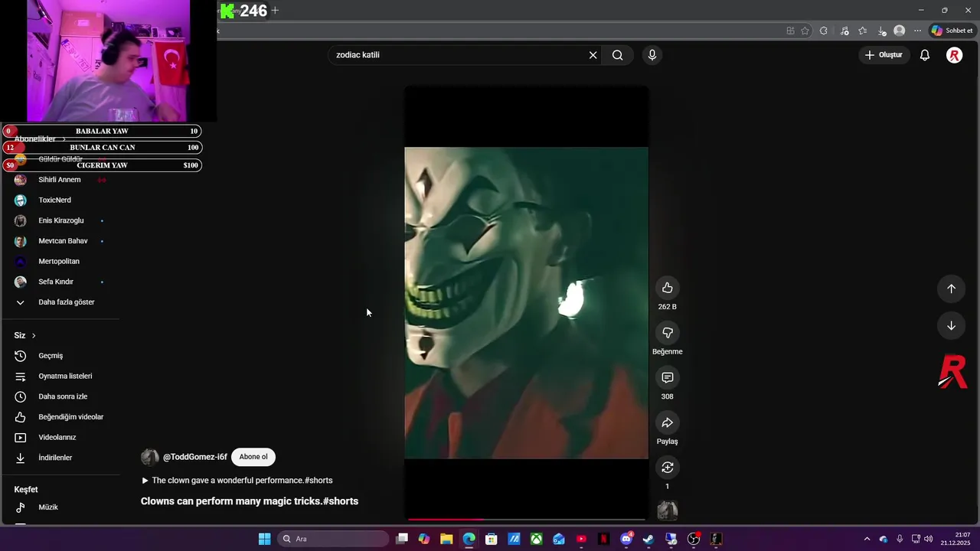The width and height of the screenshot is (980, 551).
Task: Like the Short with thumbs up
Action: click(x=668, y=288)
